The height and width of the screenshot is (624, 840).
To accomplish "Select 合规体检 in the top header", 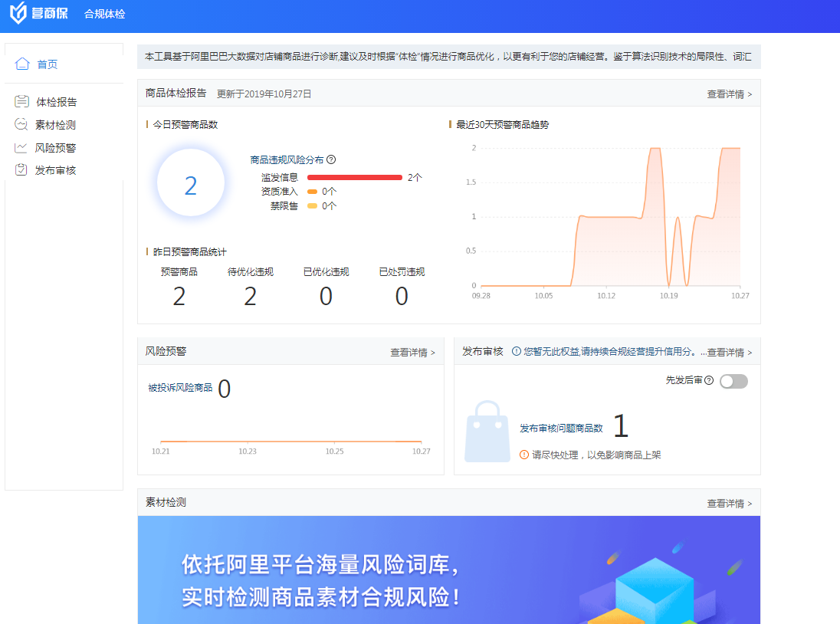I will point(105,15).
